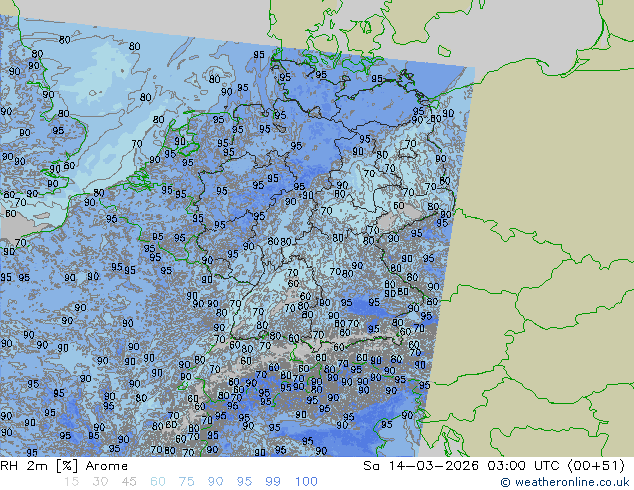Click the 95 value in the legend
Viewport: 634px width, 490px height.
pos(244,482)
